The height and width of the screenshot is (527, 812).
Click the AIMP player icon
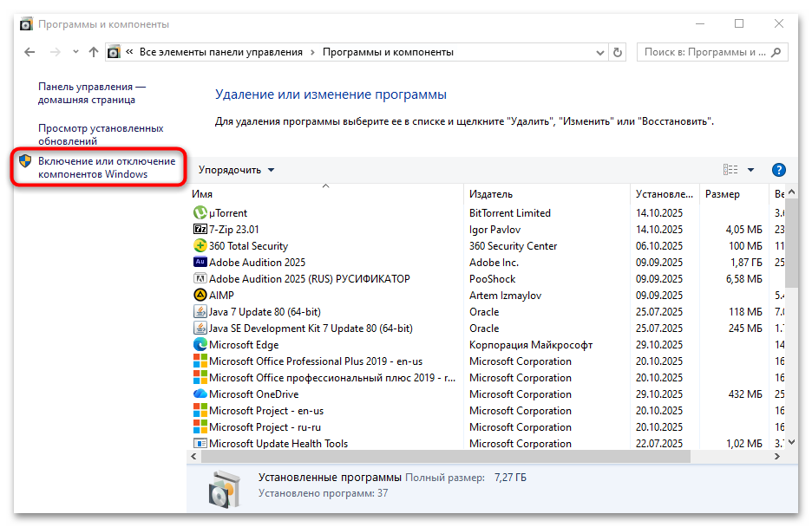pos(200,295)
